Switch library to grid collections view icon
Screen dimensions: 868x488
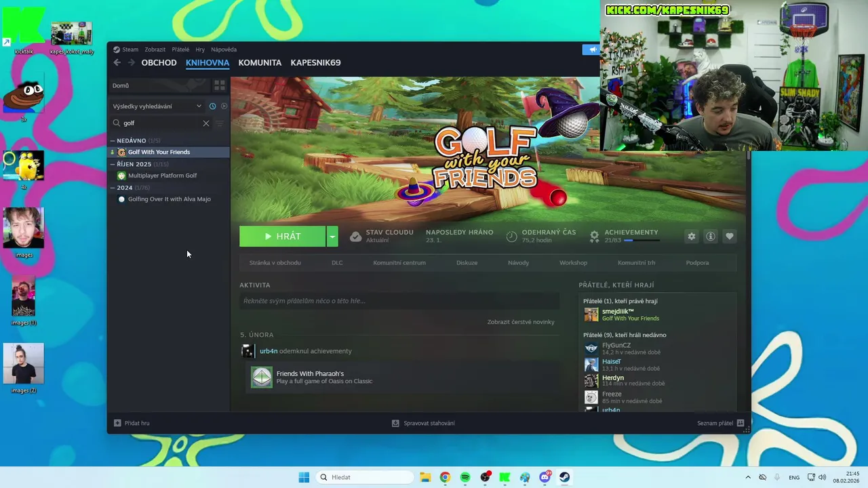click(220, 85)
